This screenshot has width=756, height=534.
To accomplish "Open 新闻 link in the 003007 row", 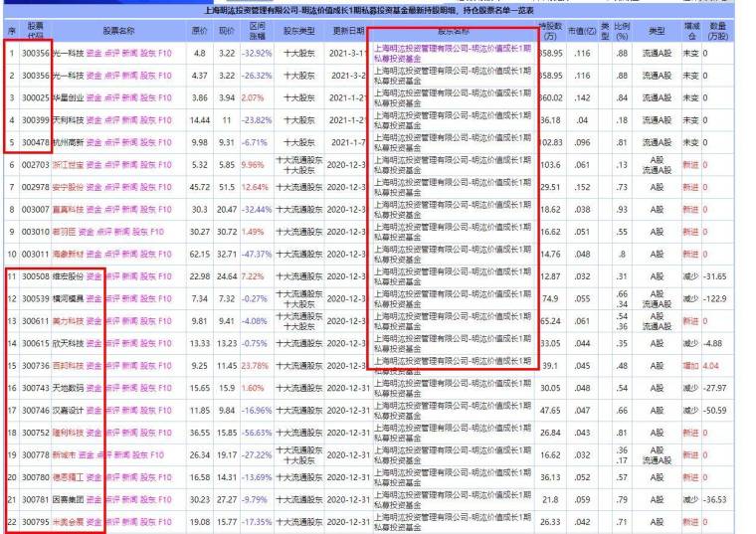I will pos(129,209).
